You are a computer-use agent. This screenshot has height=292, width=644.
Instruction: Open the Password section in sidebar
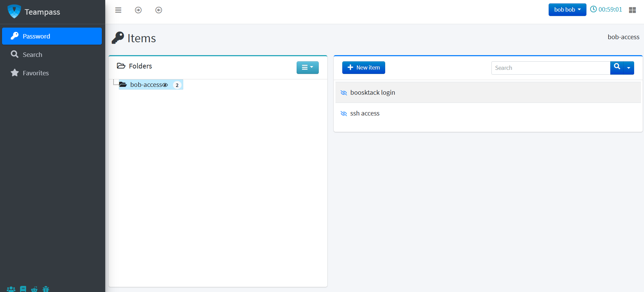[52, 36]
